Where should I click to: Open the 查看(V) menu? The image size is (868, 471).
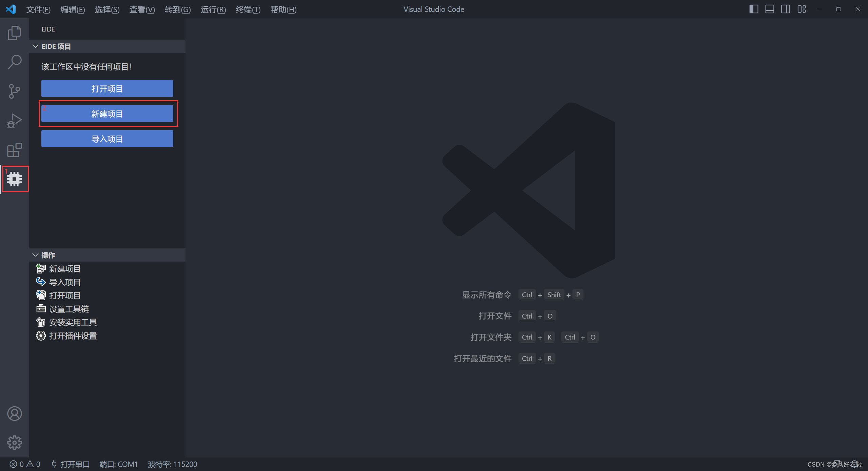pyautogui.click(x=142, y=9)
